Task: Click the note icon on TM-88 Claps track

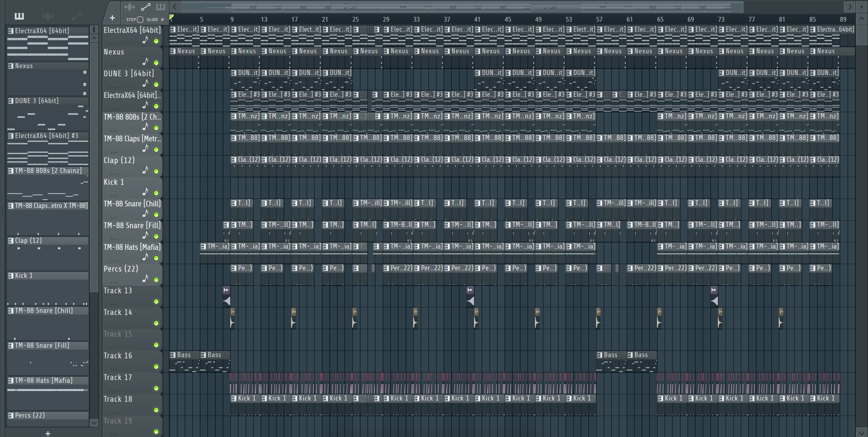Action: coord(145,148)
